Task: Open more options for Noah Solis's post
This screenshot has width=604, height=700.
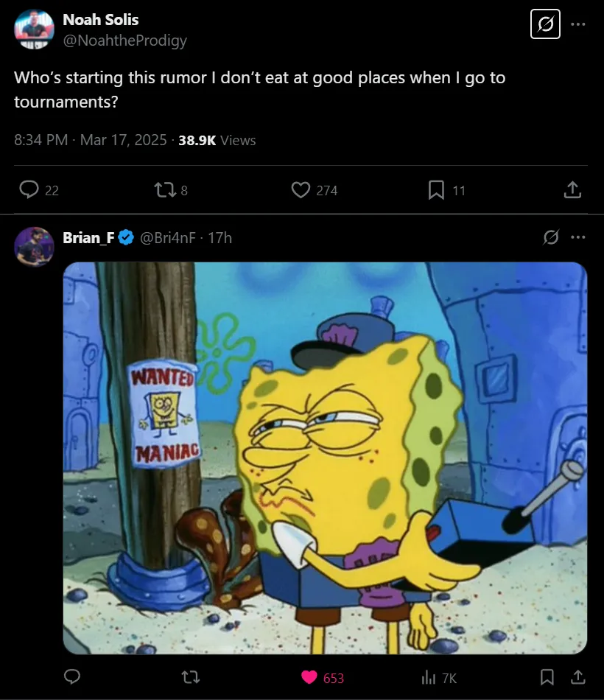Action: (x=578, y=24)
